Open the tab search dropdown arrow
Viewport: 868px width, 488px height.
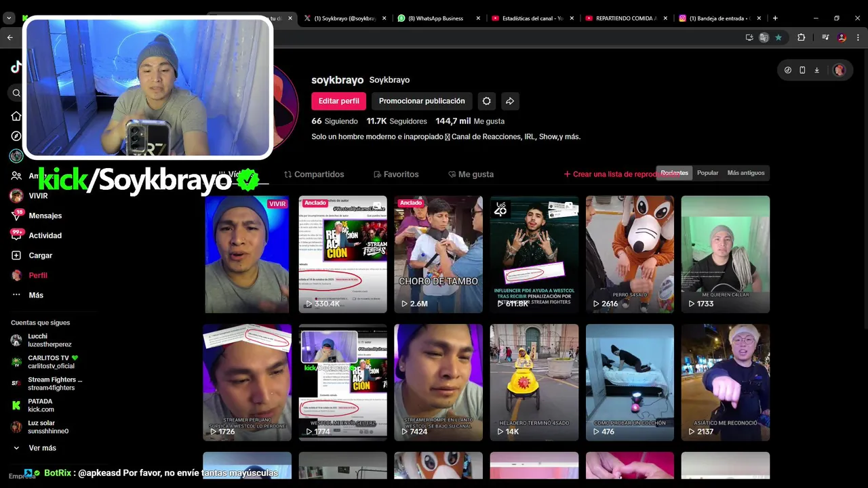tap(9, 18)
